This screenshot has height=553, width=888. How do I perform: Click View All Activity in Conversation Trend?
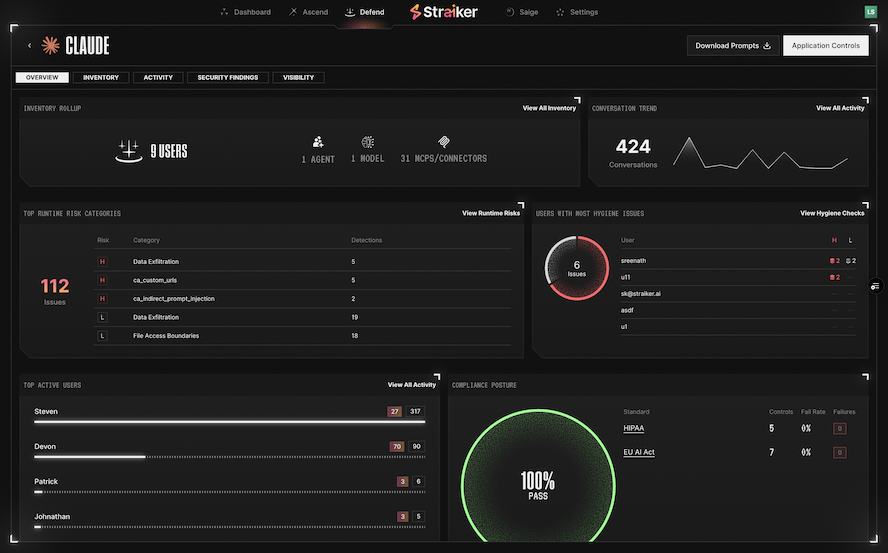840,108
